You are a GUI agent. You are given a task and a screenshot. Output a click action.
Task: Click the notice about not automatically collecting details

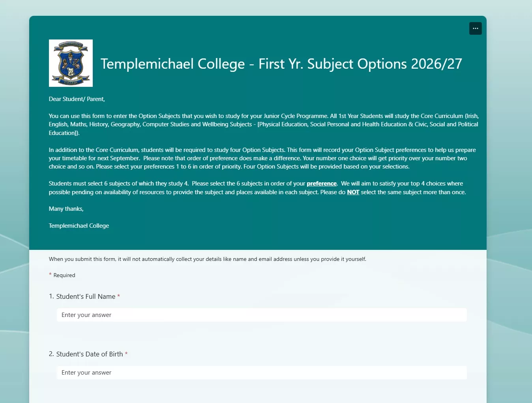pyautogui.click(x=207, y=259)
